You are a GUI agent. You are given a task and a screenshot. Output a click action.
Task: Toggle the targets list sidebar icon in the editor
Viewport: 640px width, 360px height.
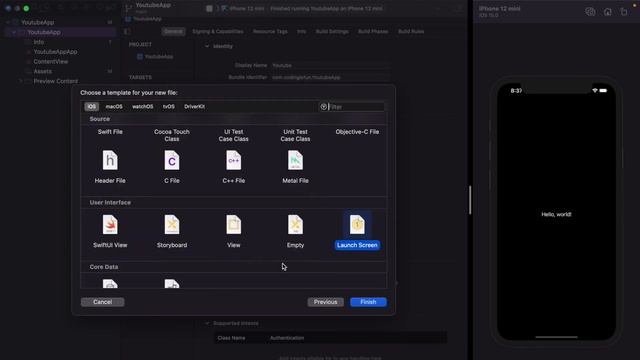click(x=127, y=31)
